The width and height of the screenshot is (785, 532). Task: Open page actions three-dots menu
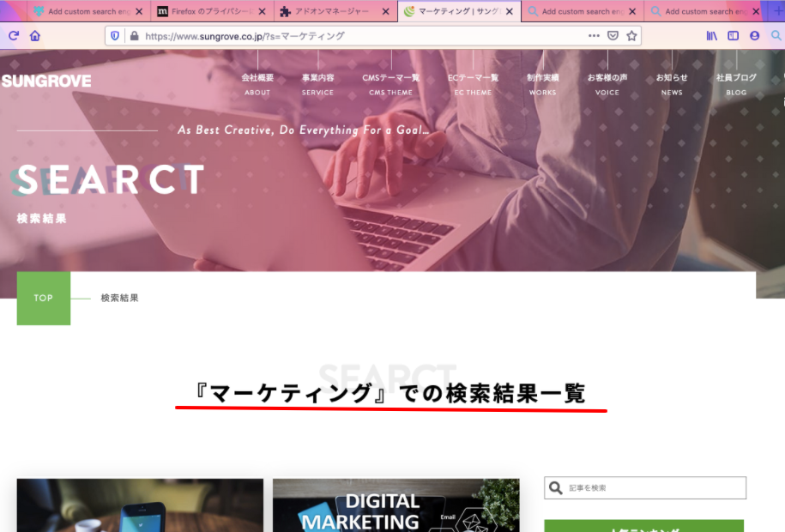[x=594, y=36]
